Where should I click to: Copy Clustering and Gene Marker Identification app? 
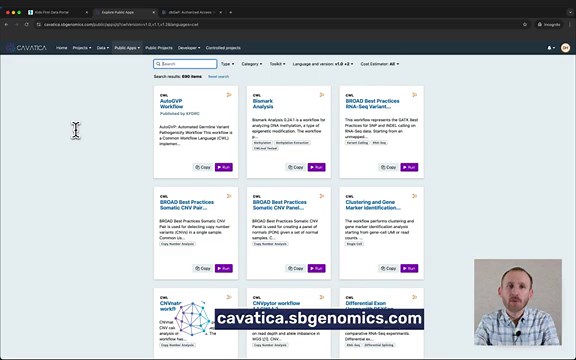click(x=388, y=268)
